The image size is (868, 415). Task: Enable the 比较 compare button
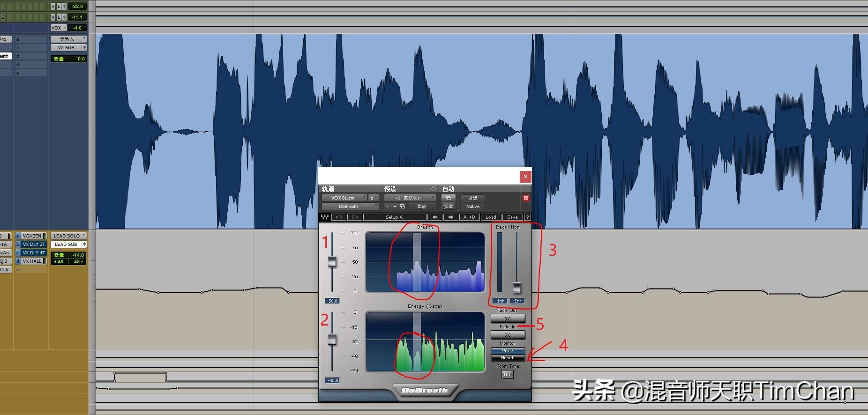tap(421, 207)
